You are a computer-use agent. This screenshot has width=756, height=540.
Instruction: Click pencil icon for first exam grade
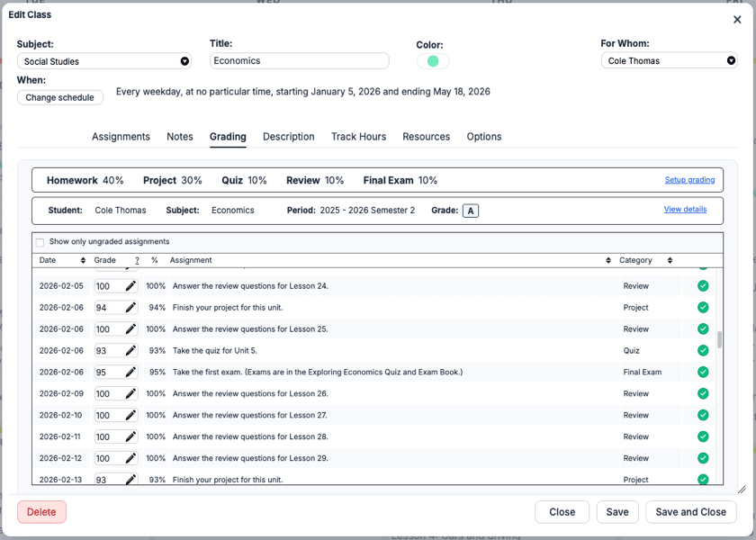(130, 373)
